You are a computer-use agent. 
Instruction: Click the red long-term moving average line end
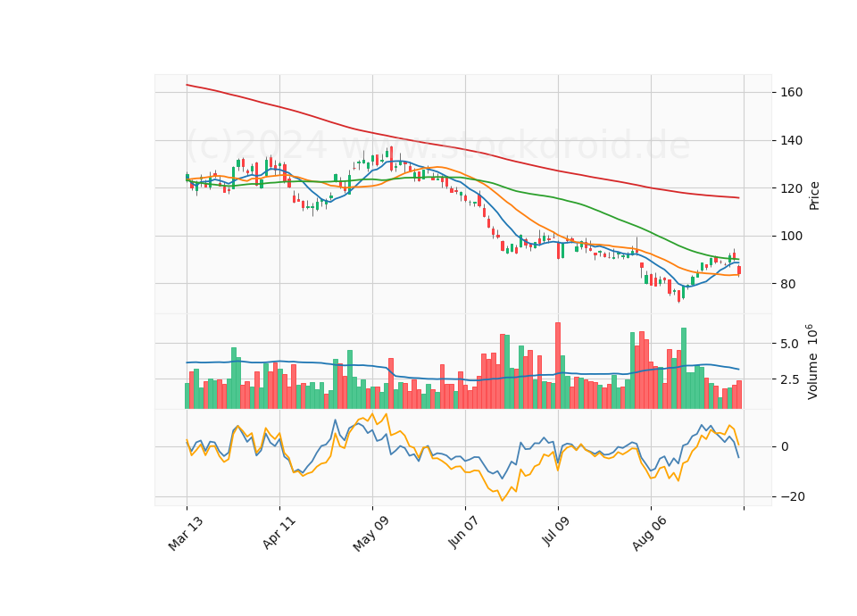[738, 197]
